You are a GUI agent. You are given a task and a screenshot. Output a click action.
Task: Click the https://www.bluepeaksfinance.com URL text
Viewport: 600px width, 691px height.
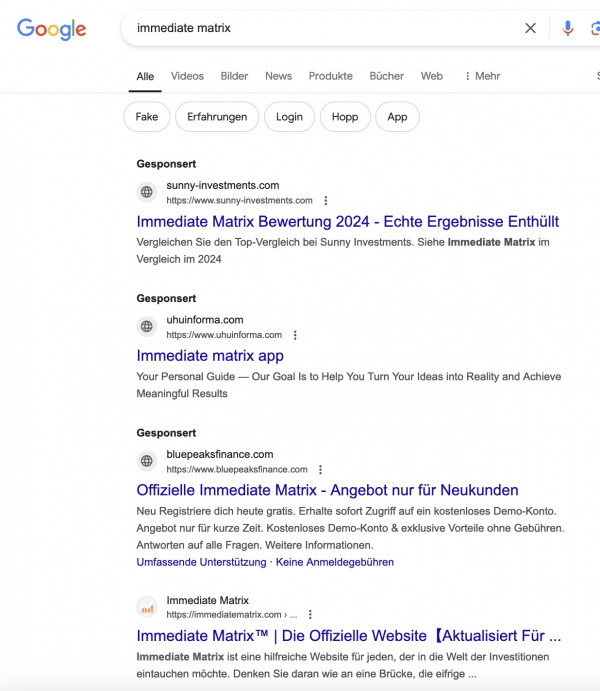237,469
